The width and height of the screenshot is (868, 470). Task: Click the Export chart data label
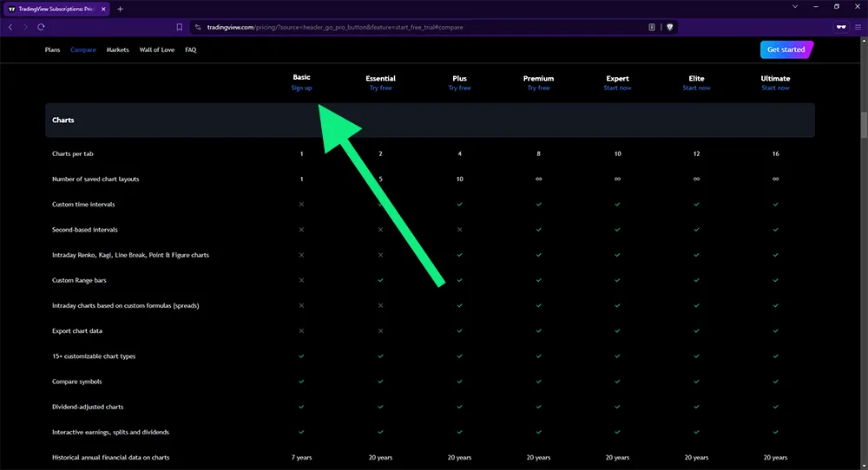point(77,331)
